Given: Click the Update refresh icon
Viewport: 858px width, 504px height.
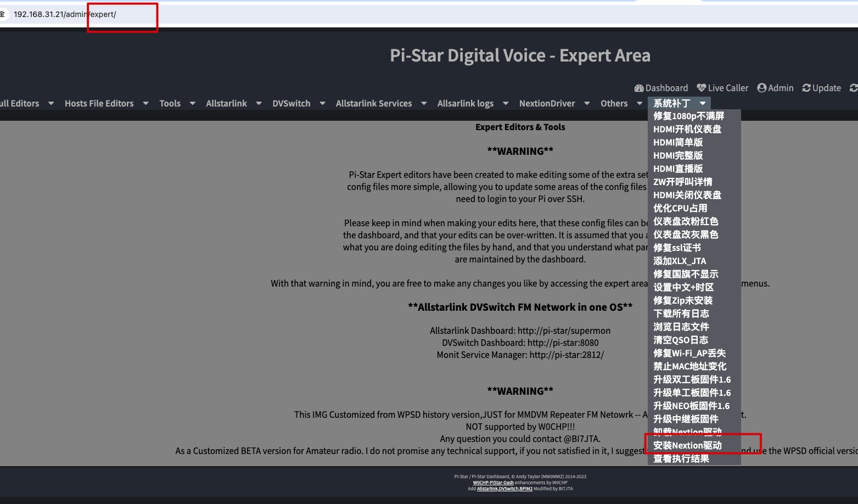Looking at the screenshot, I should tap(806, 88).
